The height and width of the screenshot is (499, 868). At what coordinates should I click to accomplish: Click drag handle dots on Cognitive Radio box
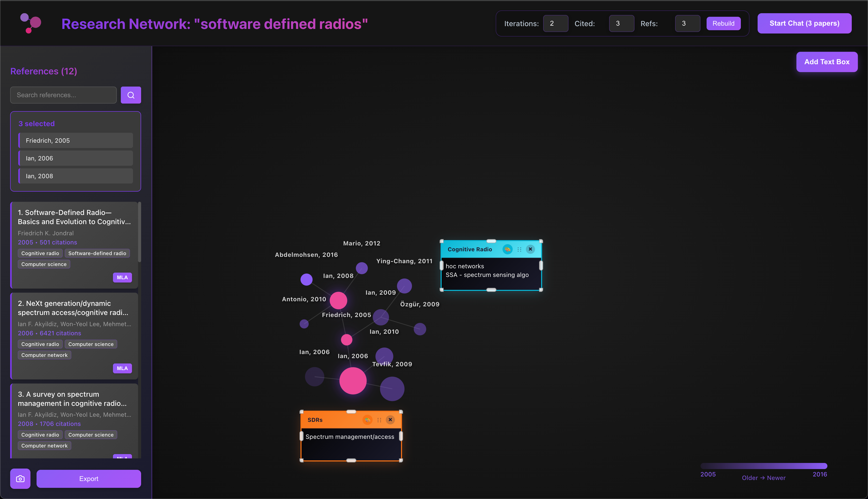coord(519,249)
